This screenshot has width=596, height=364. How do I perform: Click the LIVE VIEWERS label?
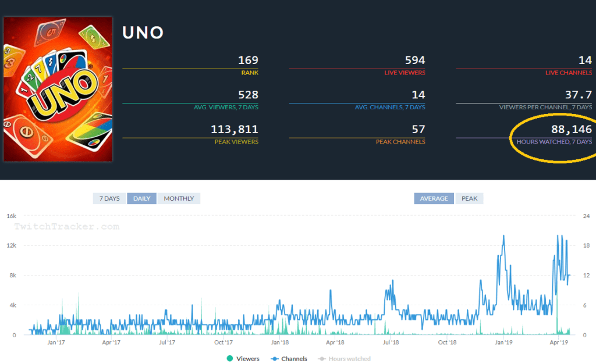pyautogui.click(x=405, y=73)
